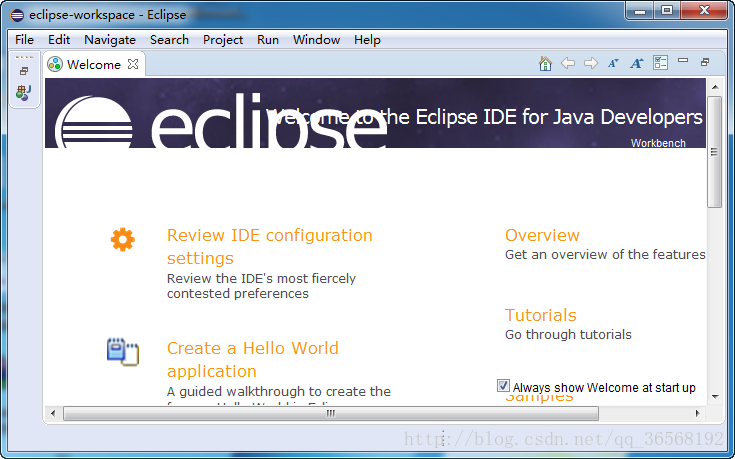Maximize the Welcome view pane
The image size is (735, 459).
coord(705,62)
